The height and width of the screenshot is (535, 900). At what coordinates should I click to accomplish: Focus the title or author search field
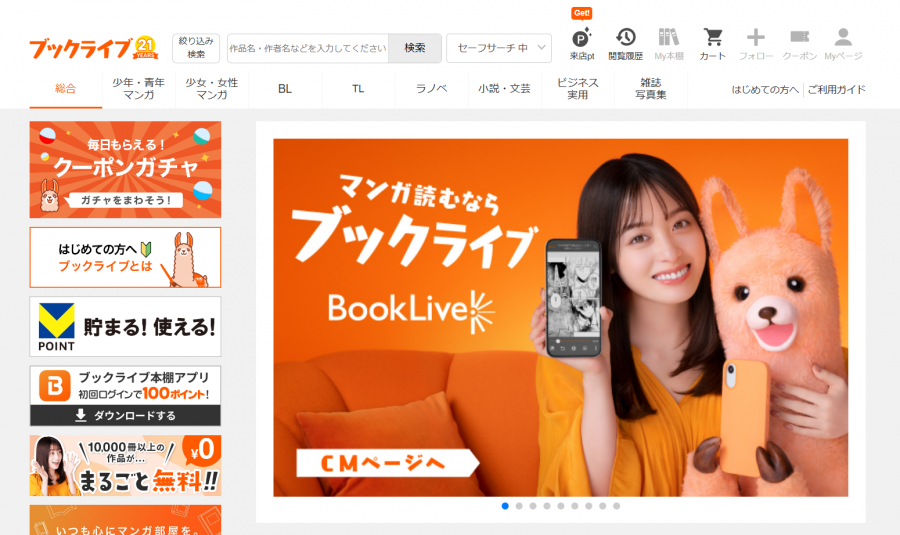tap(308, 48)
